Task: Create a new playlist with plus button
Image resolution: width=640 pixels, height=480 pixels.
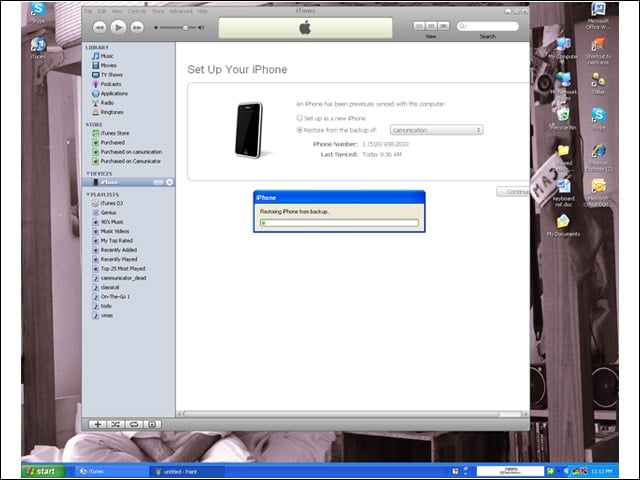Action: point(97,424)
